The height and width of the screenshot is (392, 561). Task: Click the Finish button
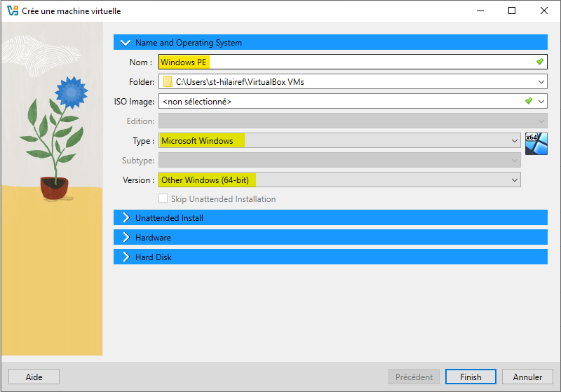[471, 377]
